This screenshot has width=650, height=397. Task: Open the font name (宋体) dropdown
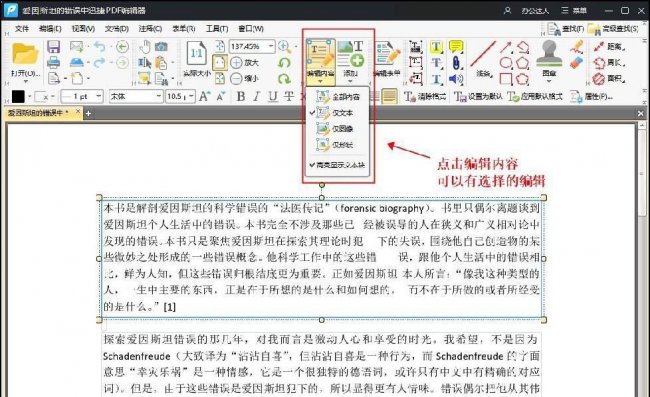pos(159,97)
